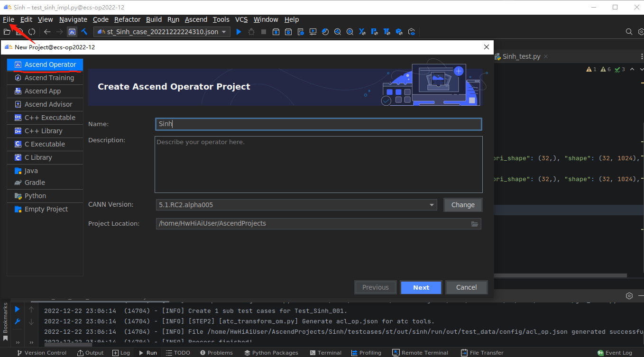Select C Executable project type
Viewport: 644px width, 357px height.
click(x=45, y=144)
